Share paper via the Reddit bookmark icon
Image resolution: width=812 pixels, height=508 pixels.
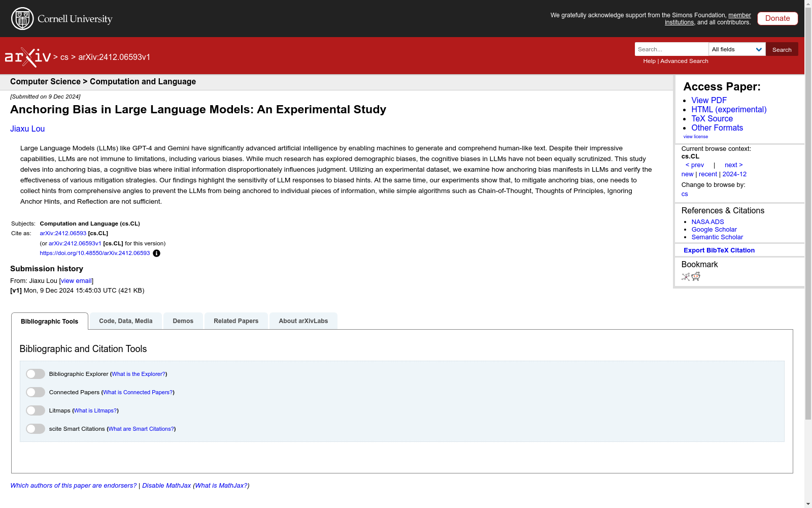click(696, 277)
